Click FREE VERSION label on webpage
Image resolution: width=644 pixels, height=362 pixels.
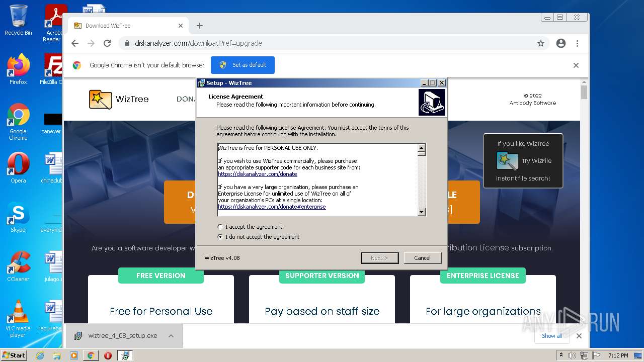click(161, 276)
